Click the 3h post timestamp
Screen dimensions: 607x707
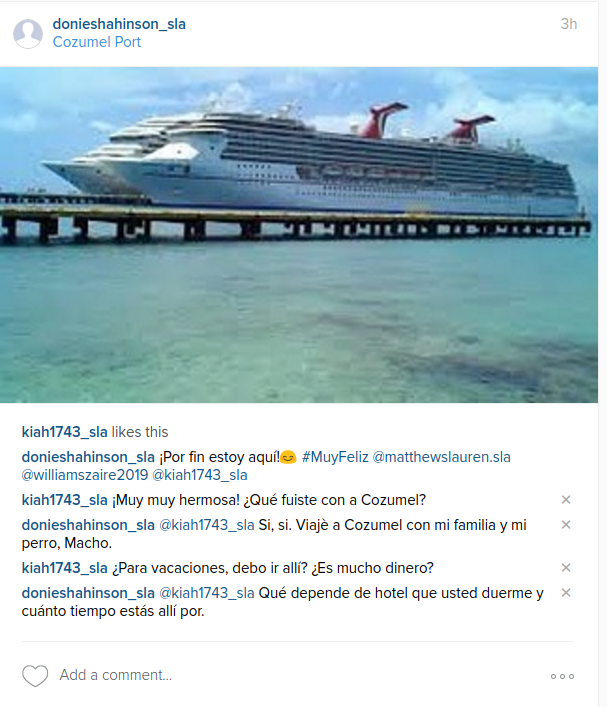[x=569, y=24]
